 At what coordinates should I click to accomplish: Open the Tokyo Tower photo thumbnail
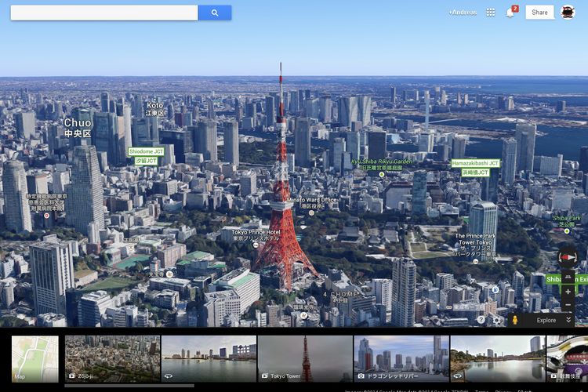[x=304, y=359]
